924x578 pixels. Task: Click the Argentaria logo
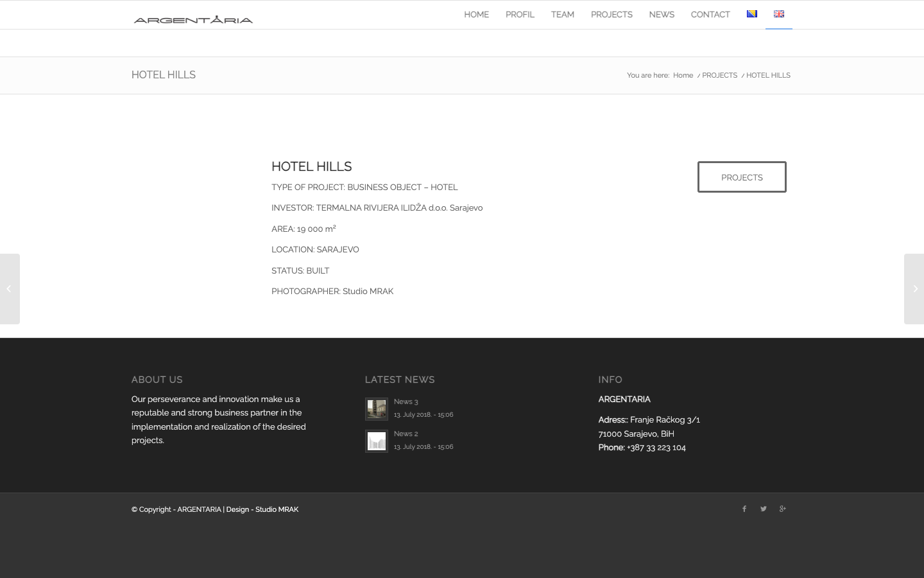tap(193, 19)
